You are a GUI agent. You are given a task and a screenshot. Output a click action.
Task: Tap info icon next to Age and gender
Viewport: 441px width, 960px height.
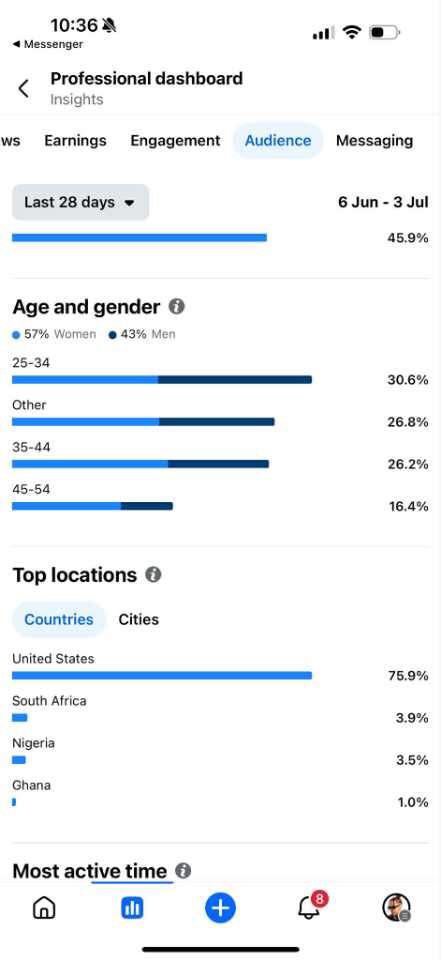pos(176,306)
